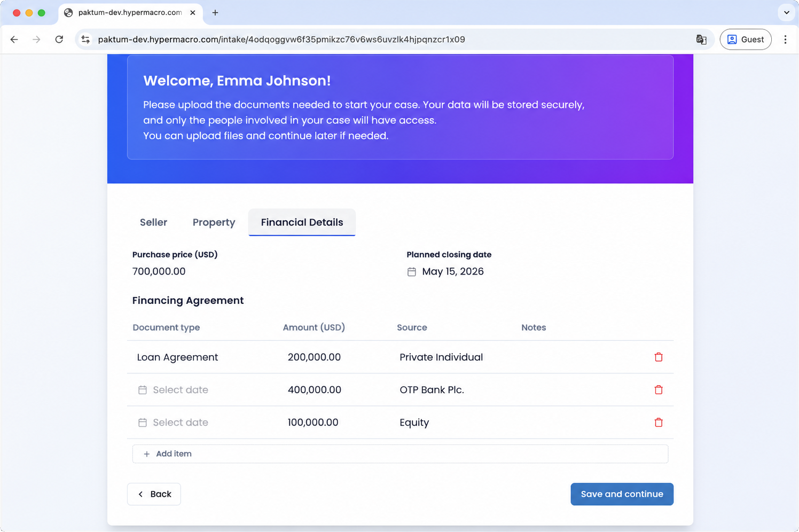Open the Guest profile button

[746, 40]
